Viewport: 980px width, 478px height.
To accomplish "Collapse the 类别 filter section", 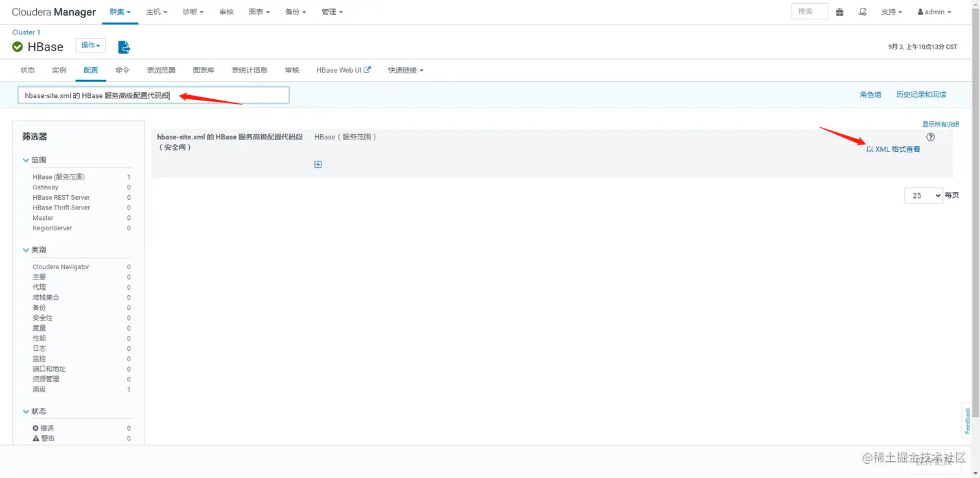I will (x=35, y=250).
